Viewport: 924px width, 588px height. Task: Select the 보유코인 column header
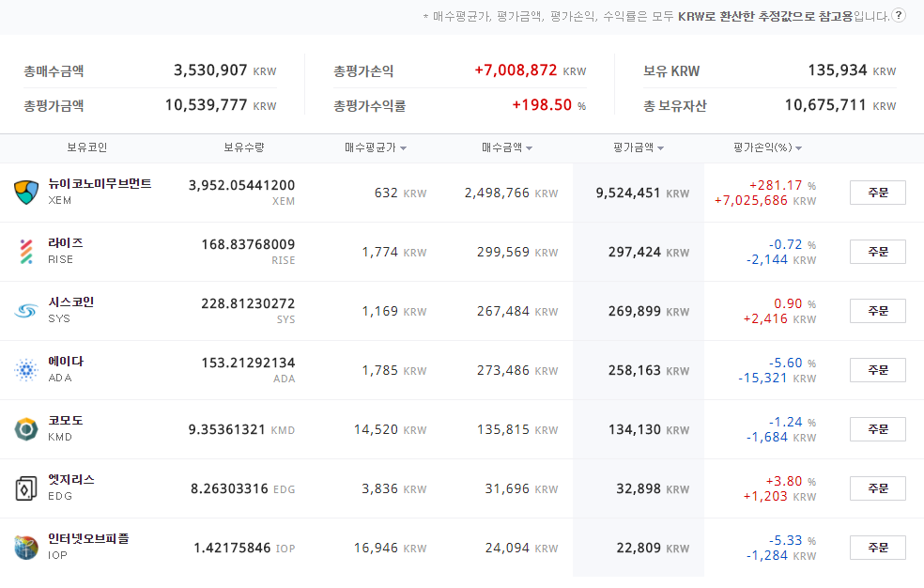[86, 148]
